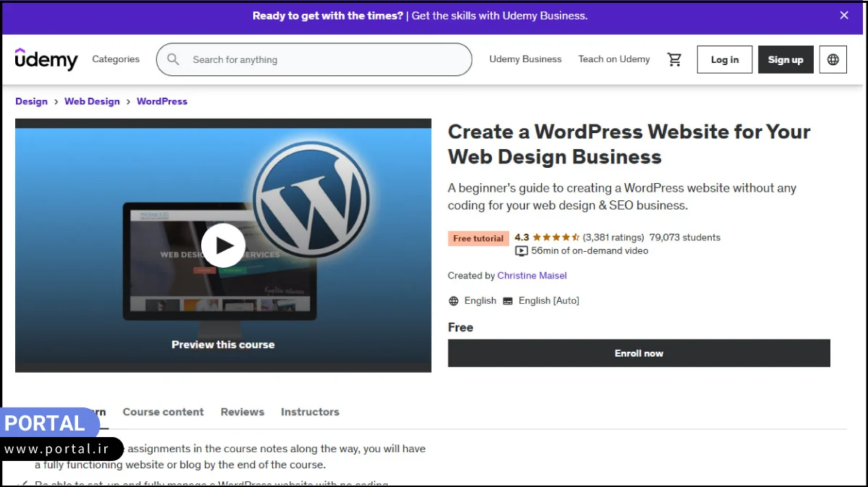Click the shopping cart icon

click(x=674, y=59)
